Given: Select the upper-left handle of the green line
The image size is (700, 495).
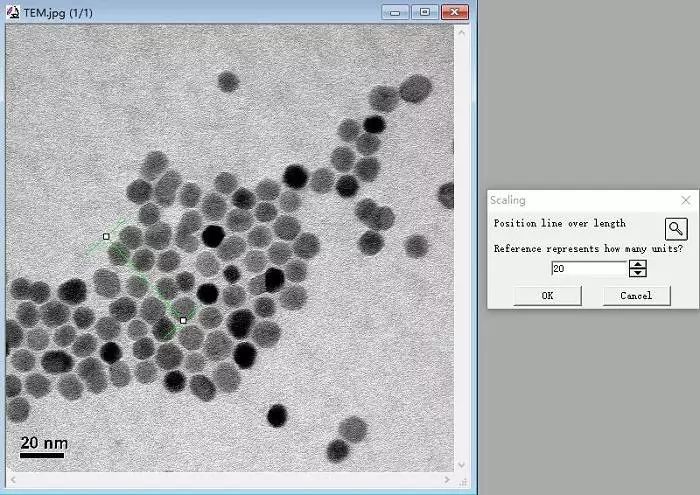Looking at the screenshot, I should click(106, 237).
